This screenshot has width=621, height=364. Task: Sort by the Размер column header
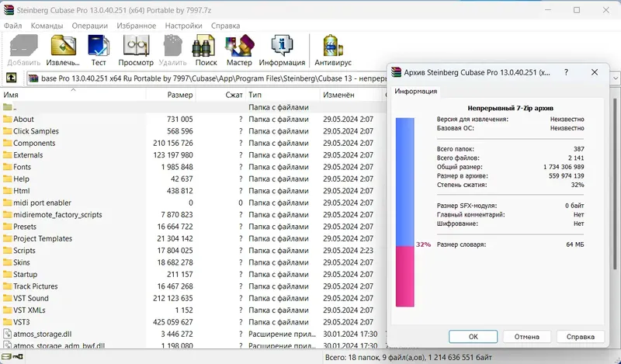coord(171,95)
